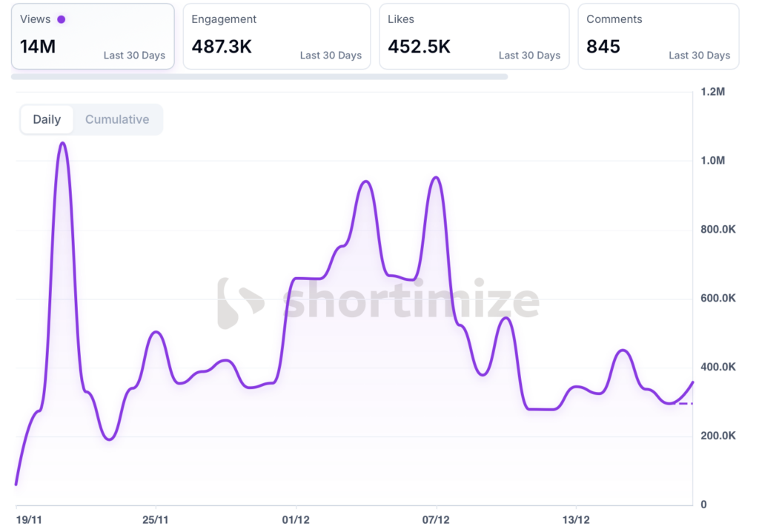Click Last 30 Days in the Engagement card
Image resolution: width=759 pixels, height=532 pixels.
tap(331, 56)
